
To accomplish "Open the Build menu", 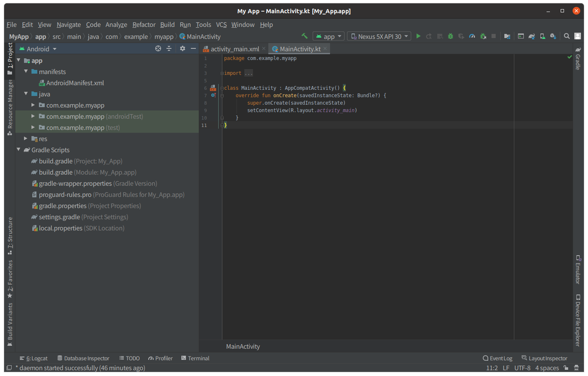I will [x=167, y=25].
